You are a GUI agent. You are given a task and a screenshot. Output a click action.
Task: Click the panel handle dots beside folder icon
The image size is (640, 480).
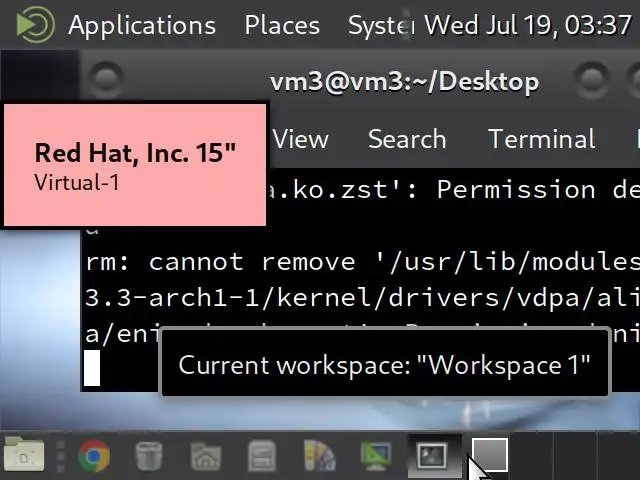coord(60,456)
